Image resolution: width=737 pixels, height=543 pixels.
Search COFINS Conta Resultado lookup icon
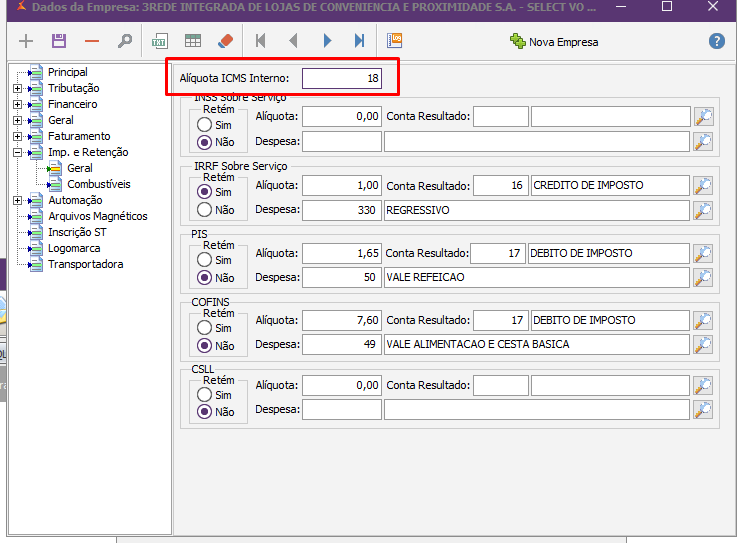[703, 321]
